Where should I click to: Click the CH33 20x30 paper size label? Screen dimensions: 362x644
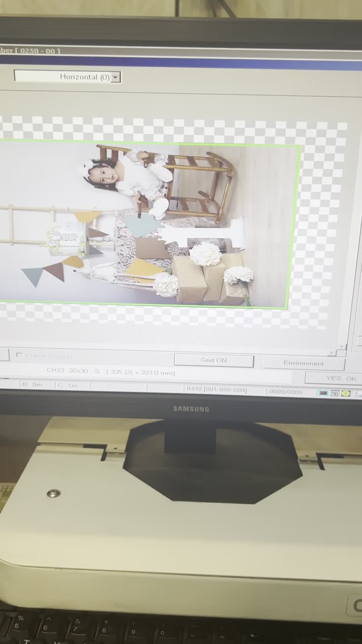(67, 371)
